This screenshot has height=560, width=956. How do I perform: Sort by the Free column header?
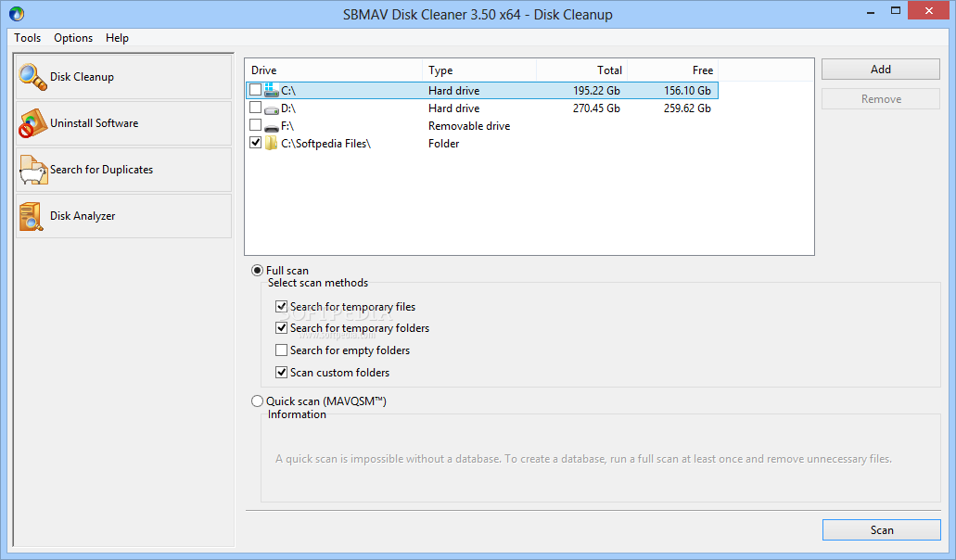672,70
